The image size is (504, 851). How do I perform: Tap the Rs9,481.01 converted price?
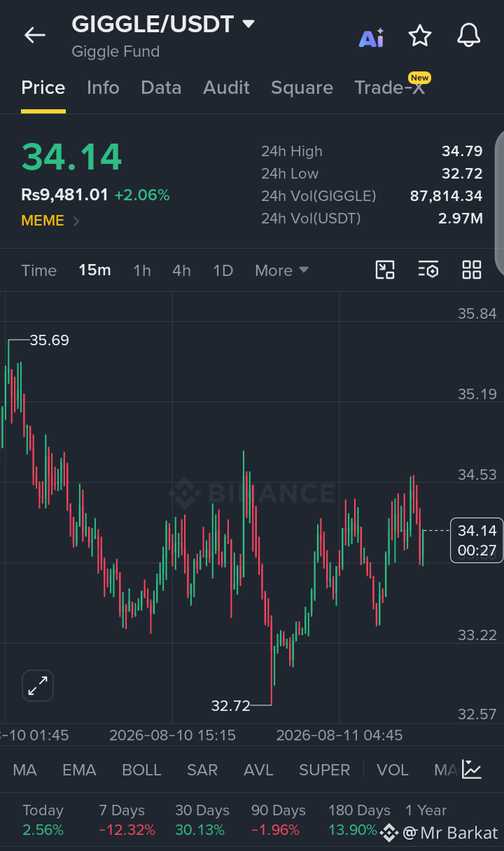(x=64, y=195)
